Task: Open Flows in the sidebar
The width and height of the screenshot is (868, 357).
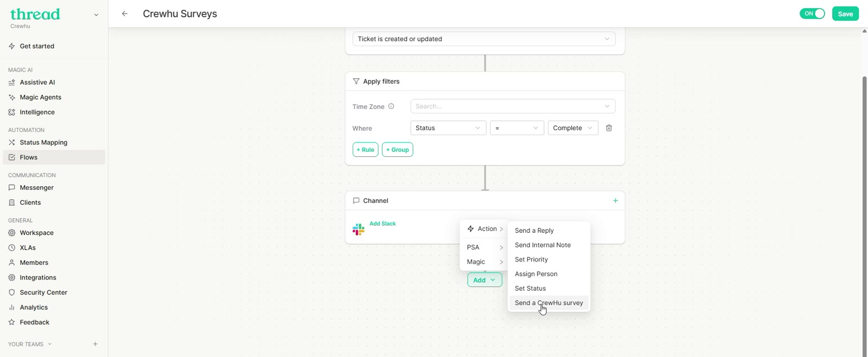Action: 54,157
